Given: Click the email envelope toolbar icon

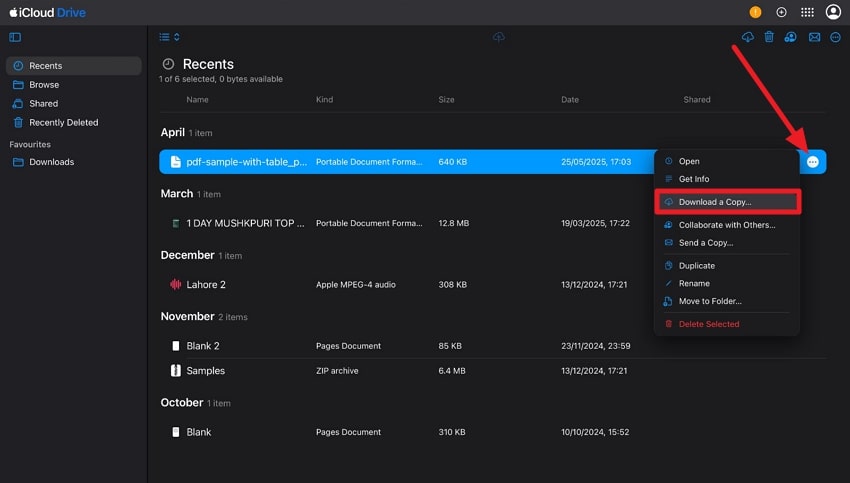Looking at the screenshot, I should click(814, 37).
